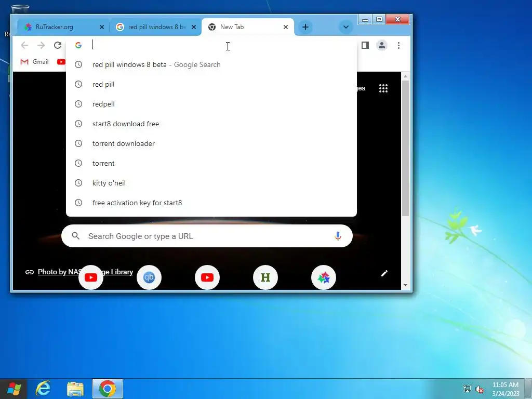Open the 'Photo by NASA Image Library' link
Screen dimensions: 532x399
click(85, 272)
